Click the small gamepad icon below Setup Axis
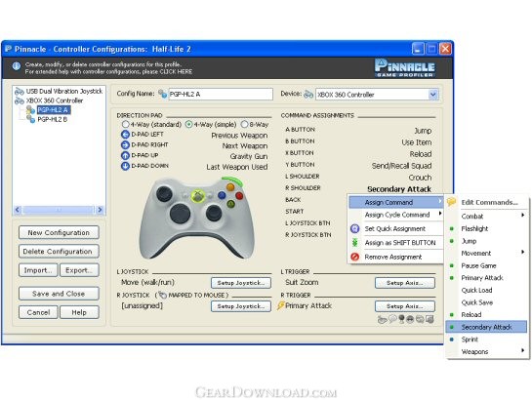This screenshot has height=400, width=532. 382,319
